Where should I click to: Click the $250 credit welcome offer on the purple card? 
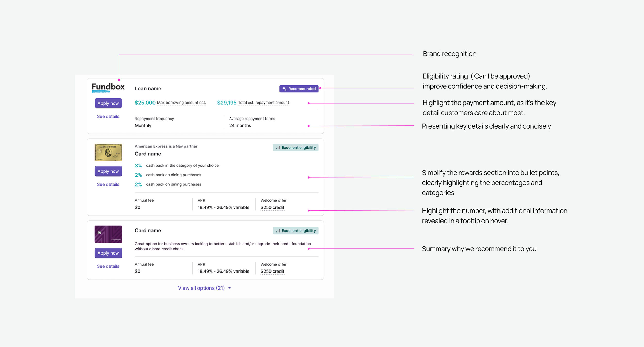(272, 271)
